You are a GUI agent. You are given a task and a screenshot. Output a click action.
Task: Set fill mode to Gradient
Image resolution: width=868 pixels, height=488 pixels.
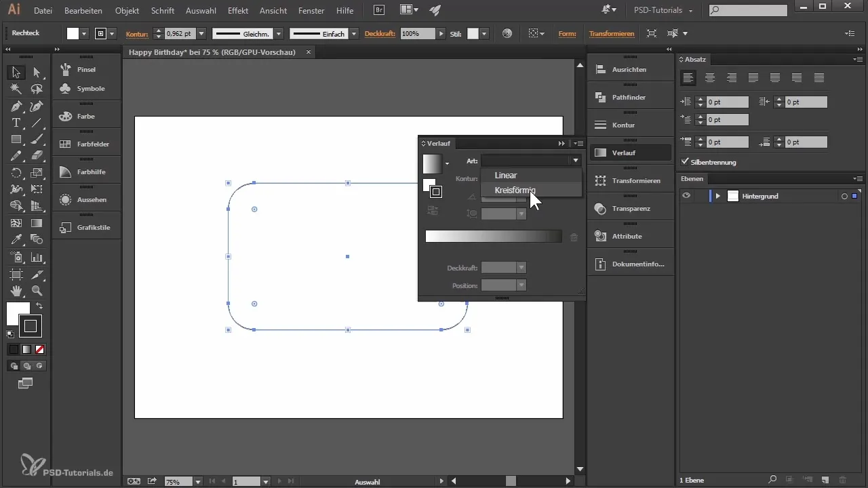[x=26, y=350]
